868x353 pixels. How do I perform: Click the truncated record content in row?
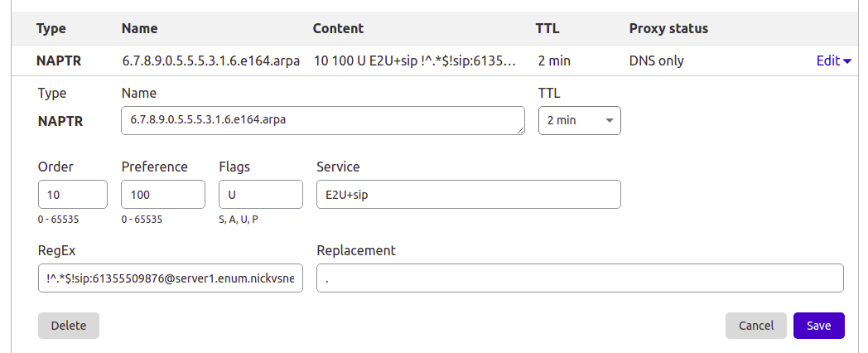(416, 60)
